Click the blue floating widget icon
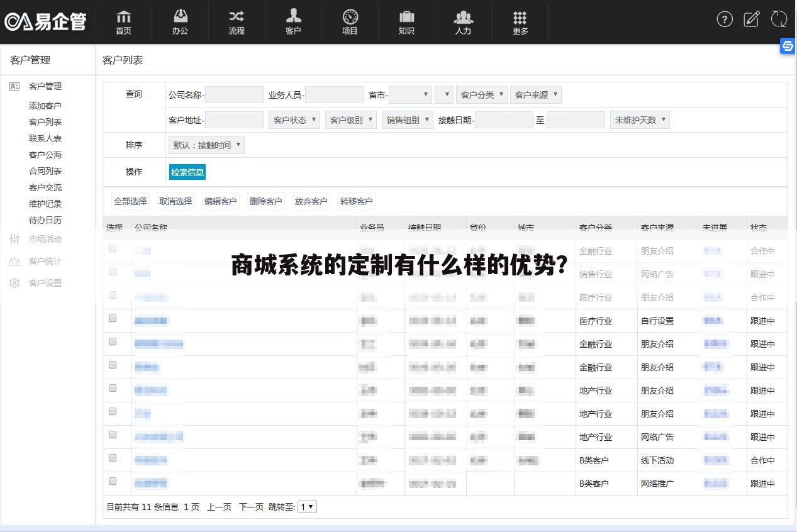The height and width of the screenshot is (532, 797). [788, 46]
